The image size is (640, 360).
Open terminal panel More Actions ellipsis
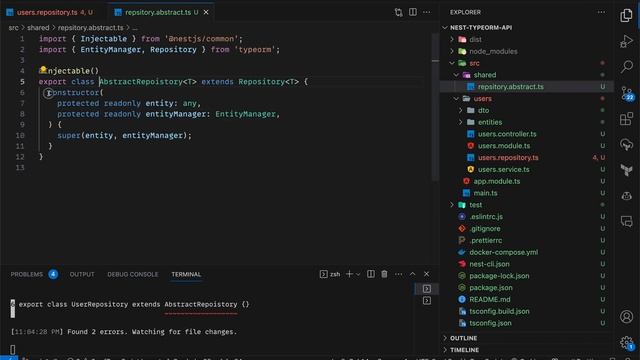(x=398, y=274)
